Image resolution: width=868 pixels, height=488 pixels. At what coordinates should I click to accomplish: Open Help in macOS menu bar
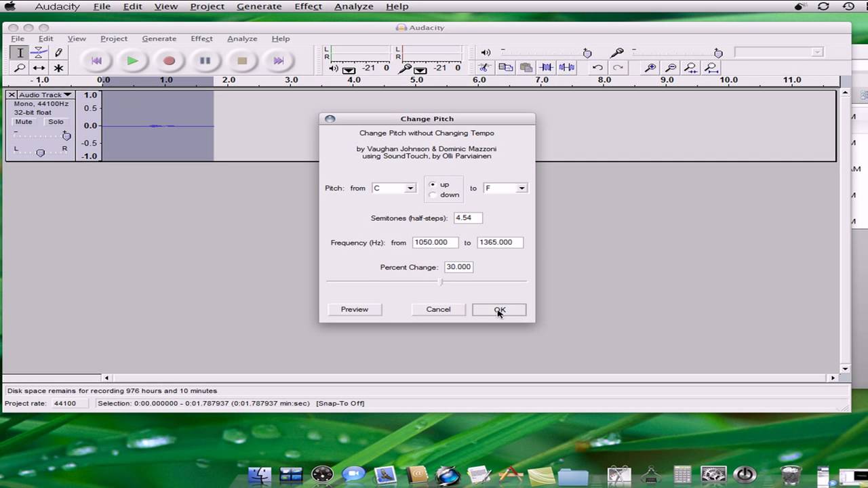(x=397, y=6)
